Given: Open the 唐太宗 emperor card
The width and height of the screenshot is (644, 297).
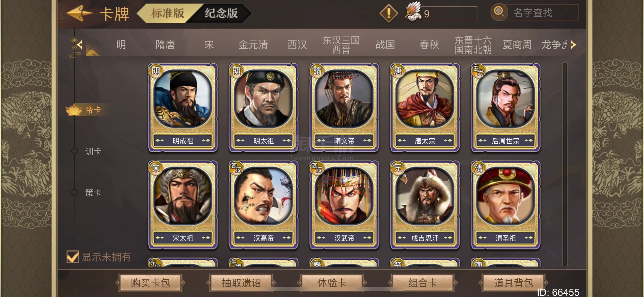Looking at the screenshot, I should coord(425,108).
